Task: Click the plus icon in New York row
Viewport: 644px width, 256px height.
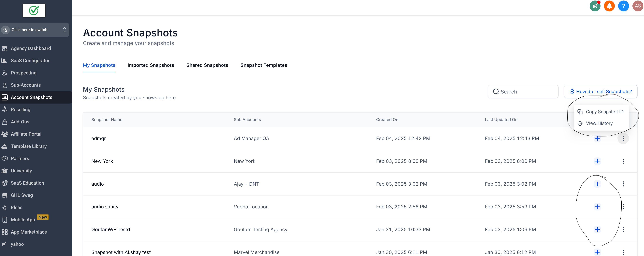Action: coord(597,161)
